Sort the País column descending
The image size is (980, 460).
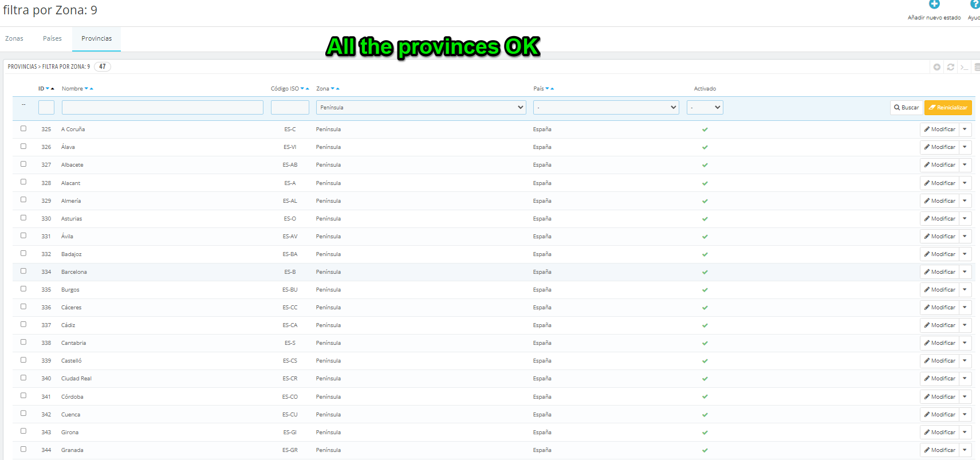coord(548,89)
